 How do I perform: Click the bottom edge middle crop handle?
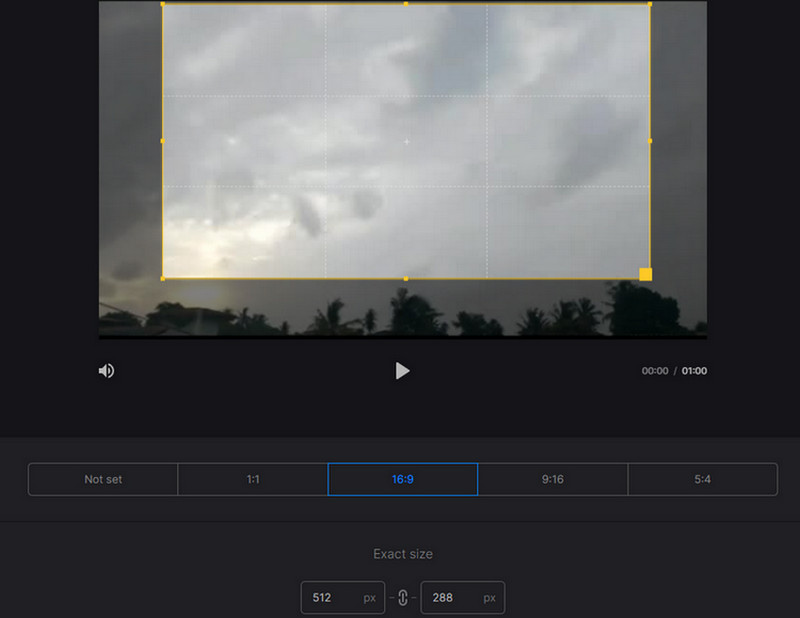point(406,279)
